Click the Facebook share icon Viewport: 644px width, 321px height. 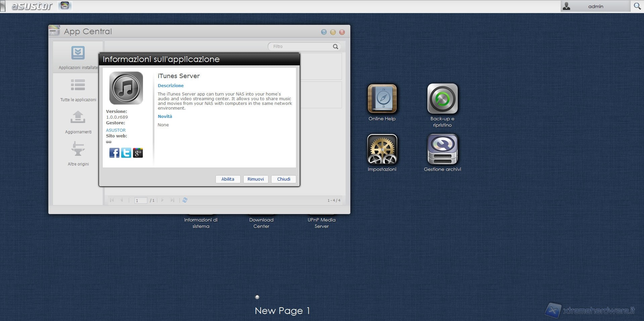(x=114, y=153)
